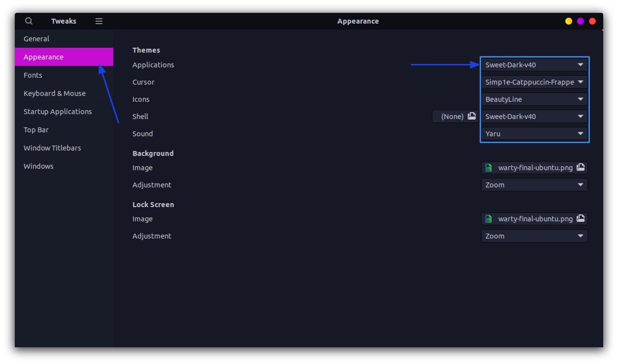Open the hamburger menu next to Tweaks
This screenshot has height=364, width=618.
pyautogui.click(x=98, y=21)
